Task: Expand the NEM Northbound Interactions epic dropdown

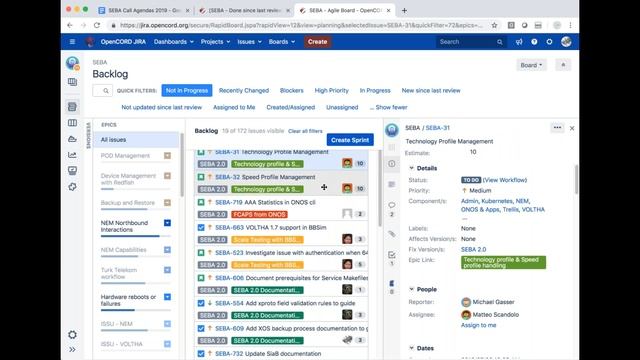Action: coord(167,223)
